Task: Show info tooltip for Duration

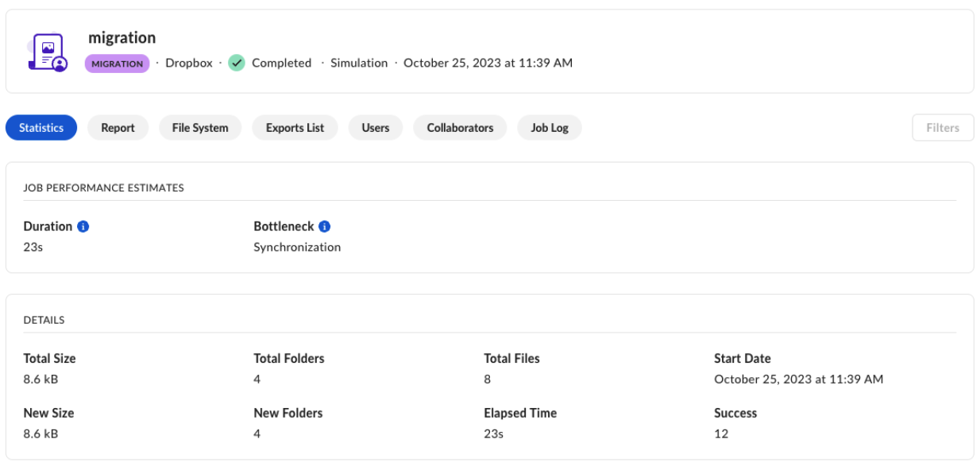Action: [x=83, y=226]
